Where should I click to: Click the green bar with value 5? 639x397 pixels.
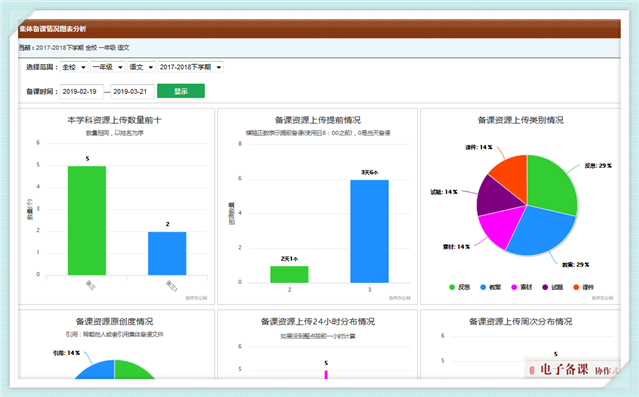coord(87,221)
